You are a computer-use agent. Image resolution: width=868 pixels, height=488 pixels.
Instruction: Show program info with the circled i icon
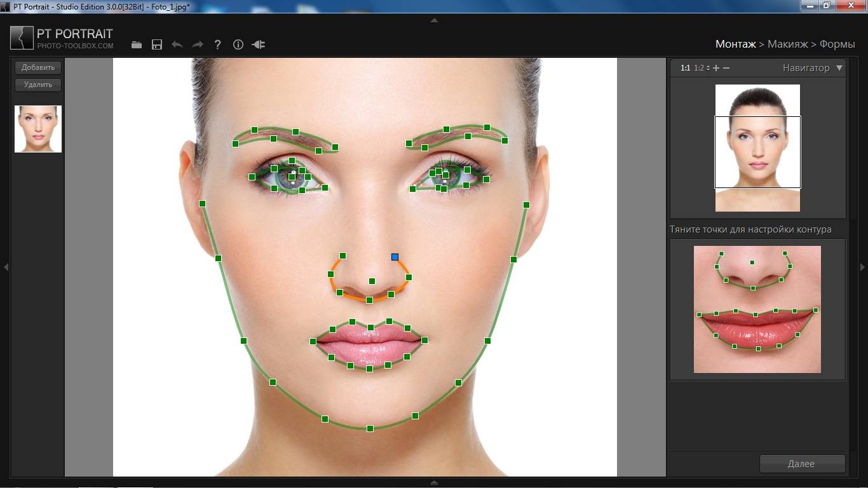238,44
